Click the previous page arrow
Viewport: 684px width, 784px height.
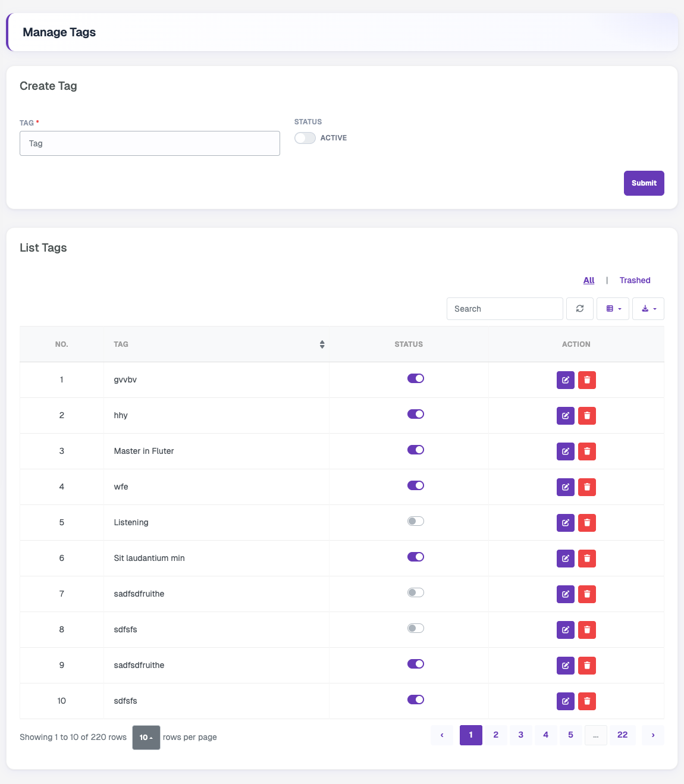tap(442, 735)
